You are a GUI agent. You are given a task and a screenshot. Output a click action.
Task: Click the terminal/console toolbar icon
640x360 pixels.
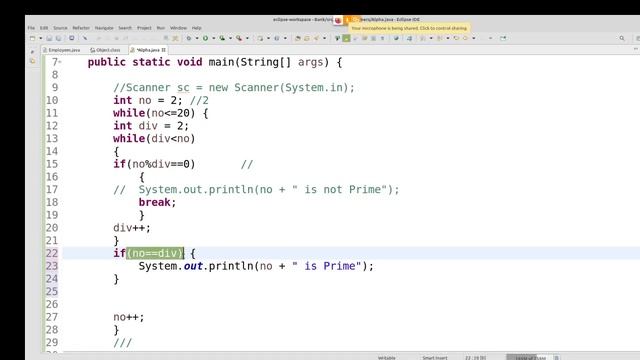[71, 38]
